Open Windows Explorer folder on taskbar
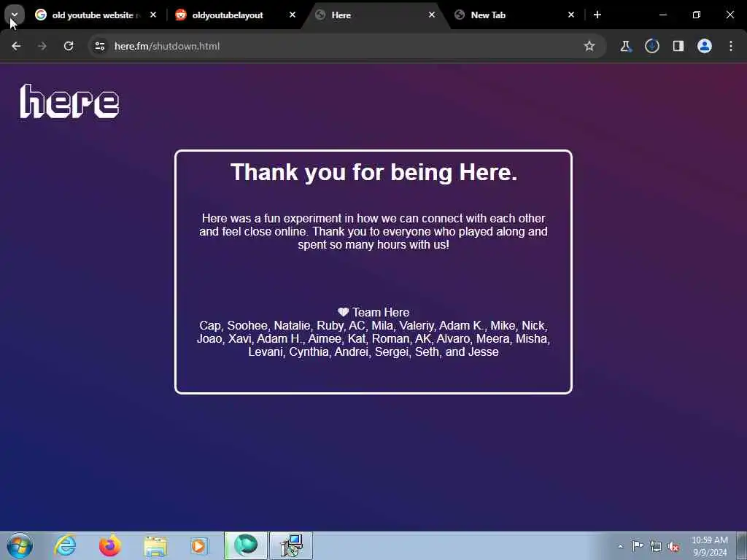This screenshot has width=747, height=560. 155,545
